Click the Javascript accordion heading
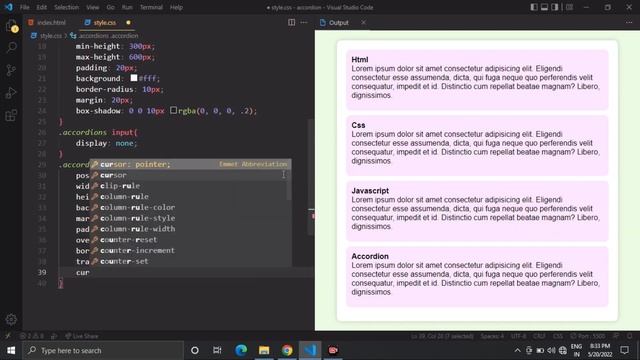 tap(370, 191)
